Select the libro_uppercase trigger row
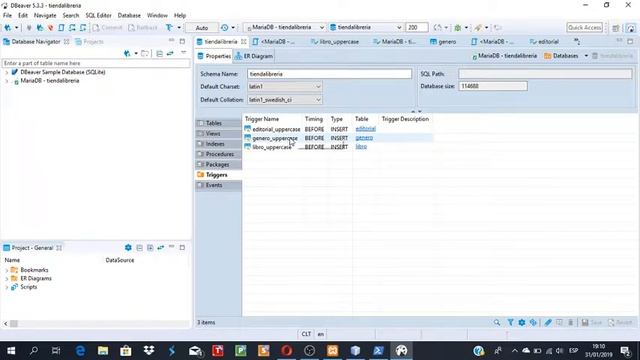 [x=338, y=147]
